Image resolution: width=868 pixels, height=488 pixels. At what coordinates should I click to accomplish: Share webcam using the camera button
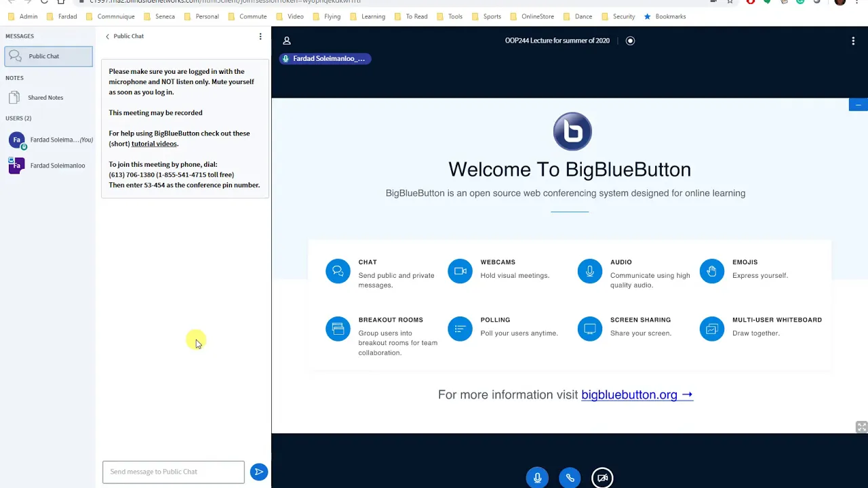[x=602, y=478]
